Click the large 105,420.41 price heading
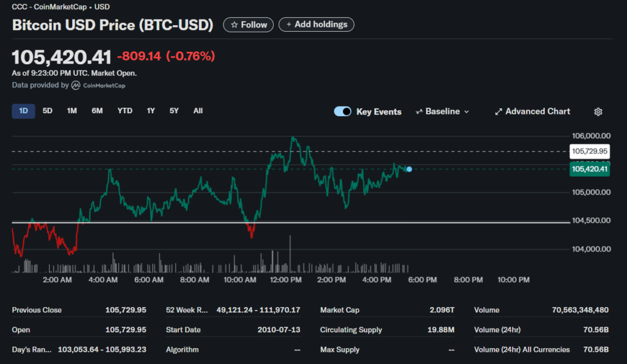This screenshot has height=364, width=627. pyautogui.click(x=62, y=57)
